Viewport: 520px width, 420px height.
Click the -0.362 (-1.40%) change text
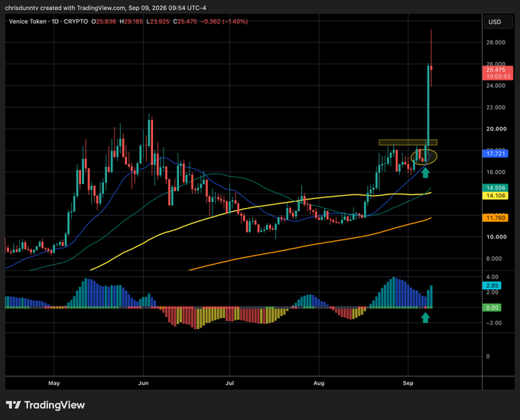[x=224, y=21]
